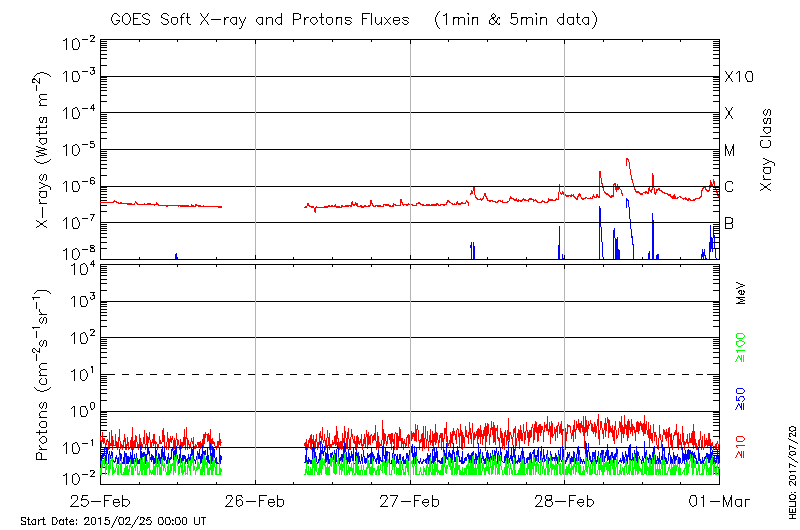Click the 01-Mar date tick label

[x=719, y=500]
